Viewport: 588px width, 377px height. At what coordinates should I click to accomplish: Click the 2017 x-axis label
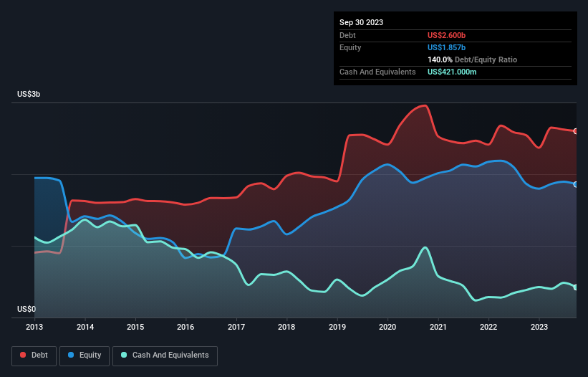coord(236,327)
